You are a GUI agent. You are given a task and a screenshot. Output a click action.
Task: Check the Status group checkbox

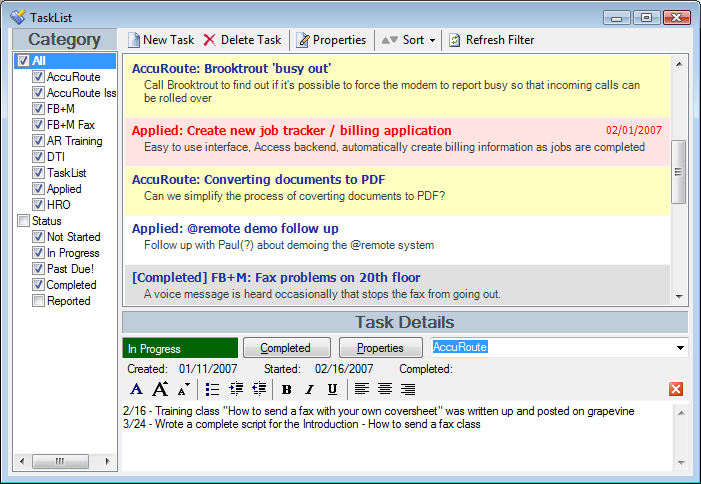tap(23, 221)
